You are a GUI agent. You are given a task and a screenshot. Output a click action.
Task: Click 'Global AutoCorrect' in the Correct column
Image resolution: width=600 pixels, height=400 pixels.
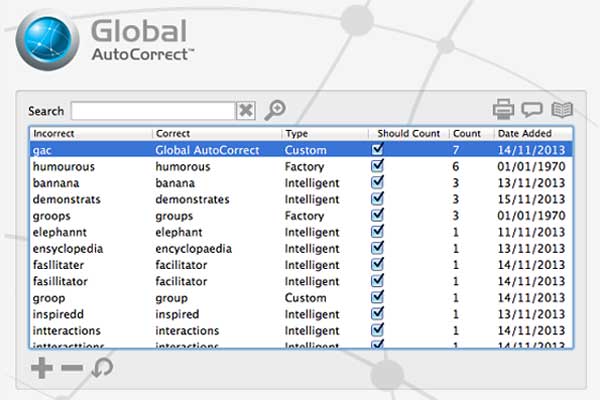(207, 150)
